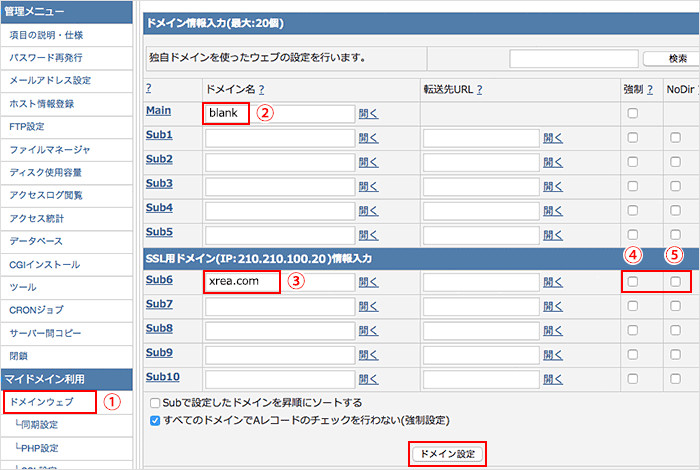Click the help question mark beside 強制
700x470 pixels.
pyautogui.click(x=650, y=89)
